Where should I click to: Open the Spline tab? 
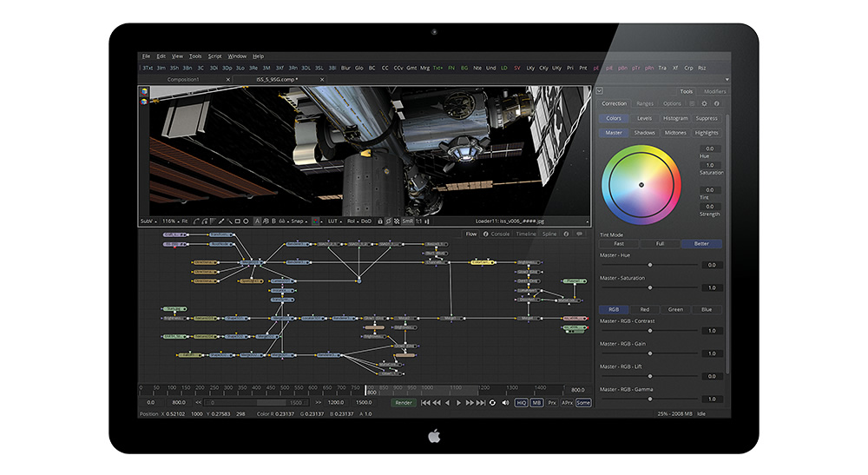pyautogui.click(x=549, y=234)
